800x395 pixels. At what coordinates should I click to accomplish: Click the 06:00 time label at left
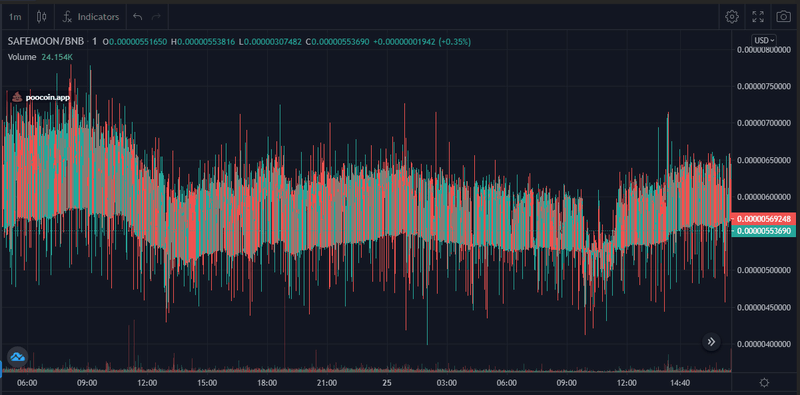click(27, 383)
